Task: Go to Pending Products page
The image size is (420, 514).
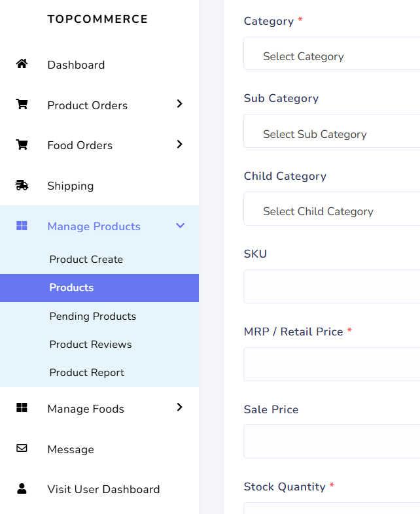Action: click(93, 317)
